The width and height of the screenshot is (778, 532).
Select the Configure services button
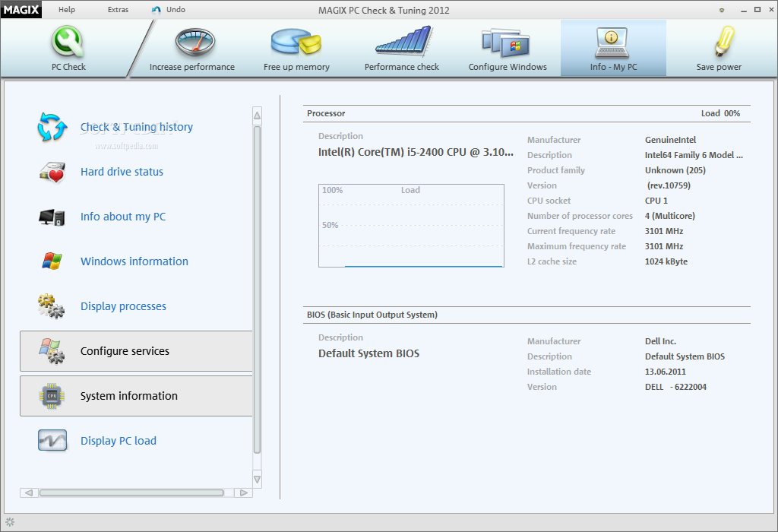pyautogui.click(x=136, y=351)
